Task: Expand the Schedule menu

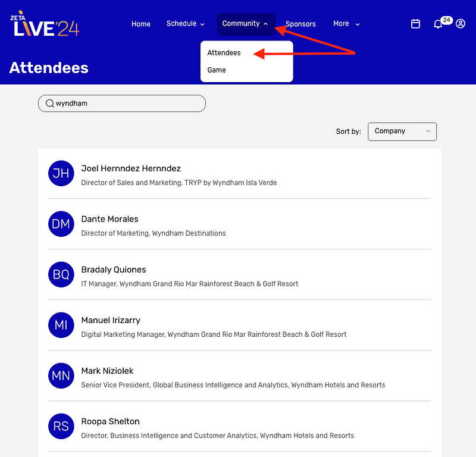Action: 186,24
